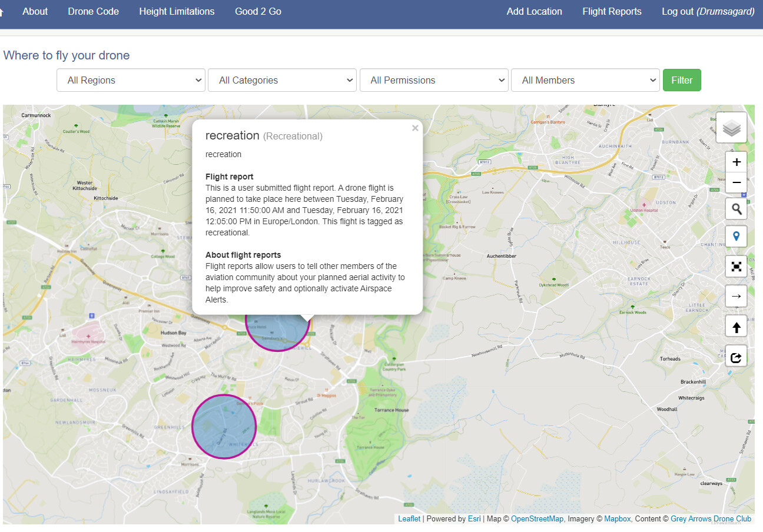View Flight Reports from navbar
This screenshot has height=532, width=763.
click(x=612, y=11)
